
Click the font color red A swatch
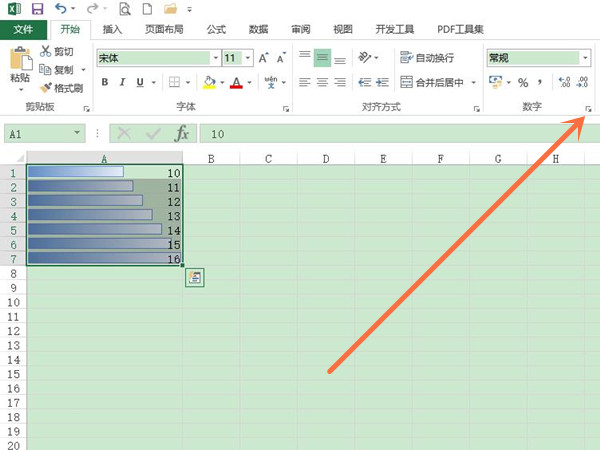(x=236, y=83)
